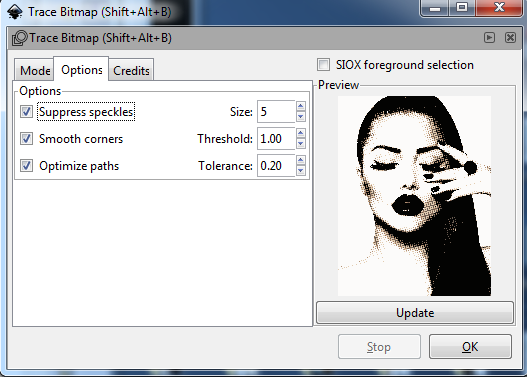527x377 pixels.
Task: Click the Tolerance: label
Action: 225,166
